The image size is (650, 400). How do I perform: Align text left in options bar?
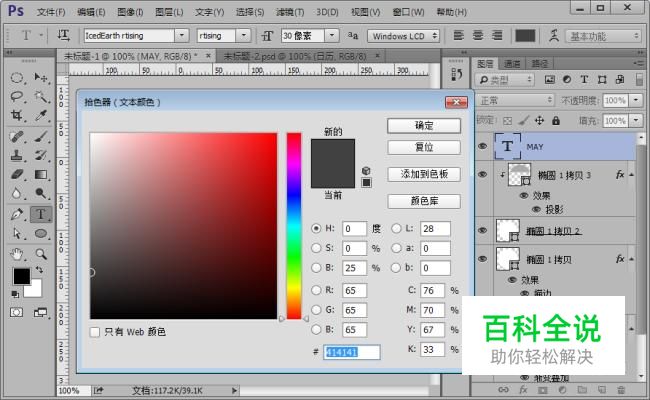(458, 36)
